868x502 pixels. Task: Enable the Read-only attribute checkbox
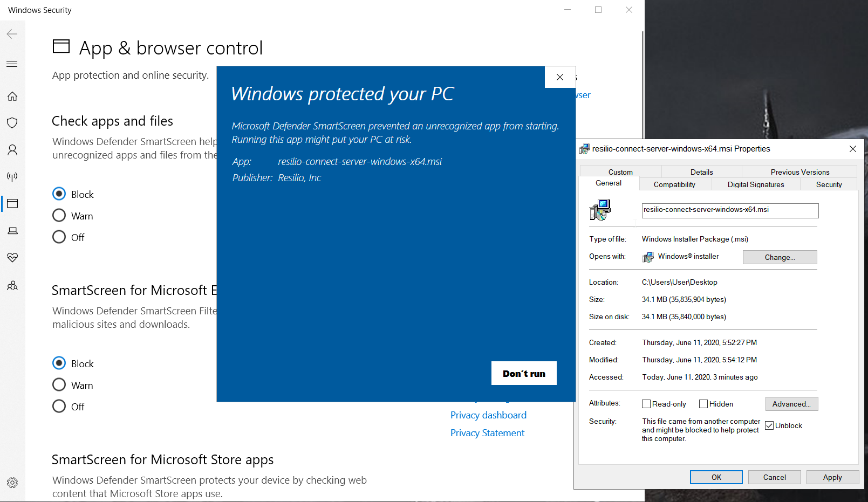[x=646, y=404]
